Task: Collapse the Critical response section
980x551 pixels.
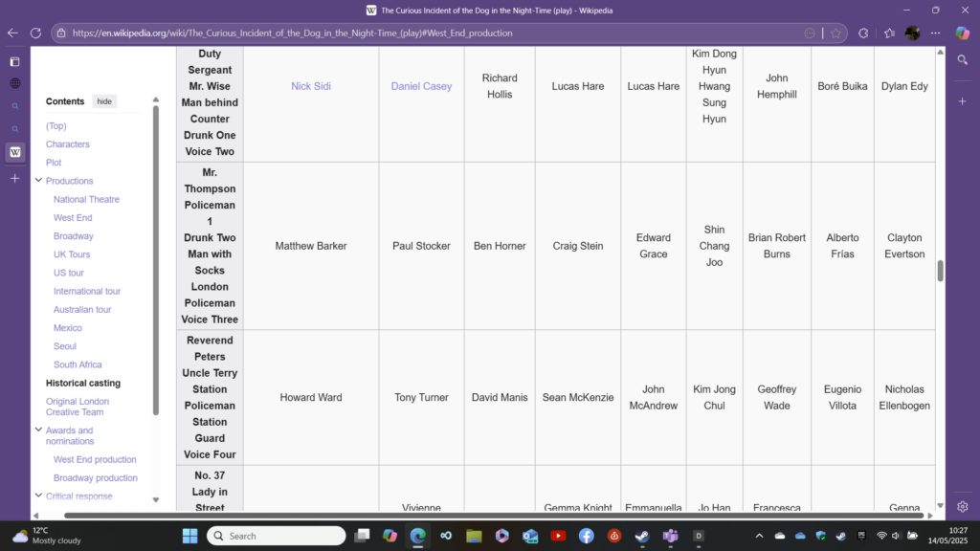Action: [x=38, y=496]
